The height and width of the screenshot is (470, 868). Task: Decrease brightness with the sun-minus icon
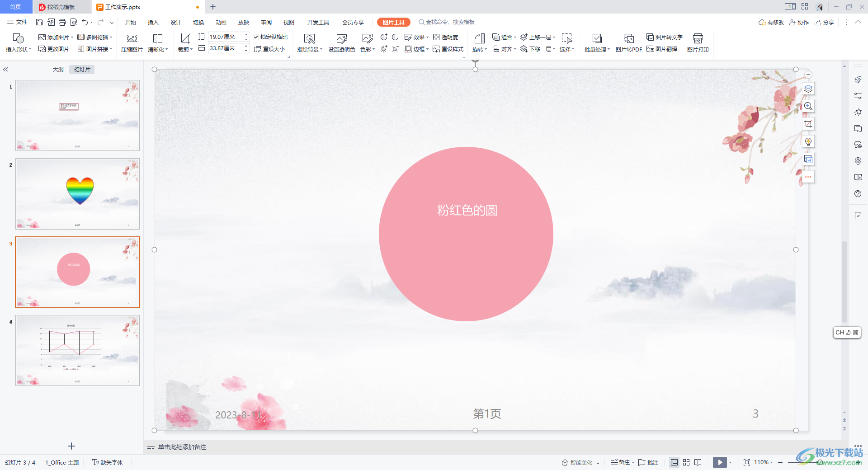(x=395, y=49)
